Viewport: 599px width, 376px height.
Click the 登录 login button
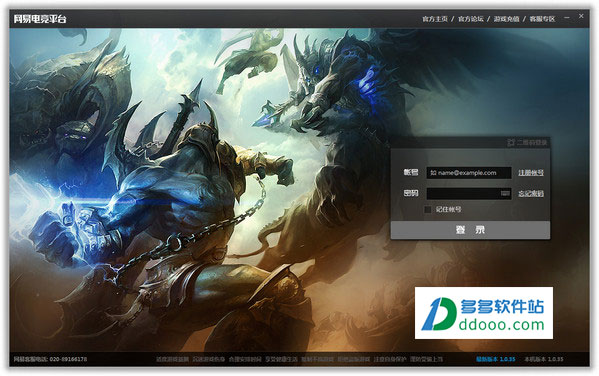coord(470,230)
